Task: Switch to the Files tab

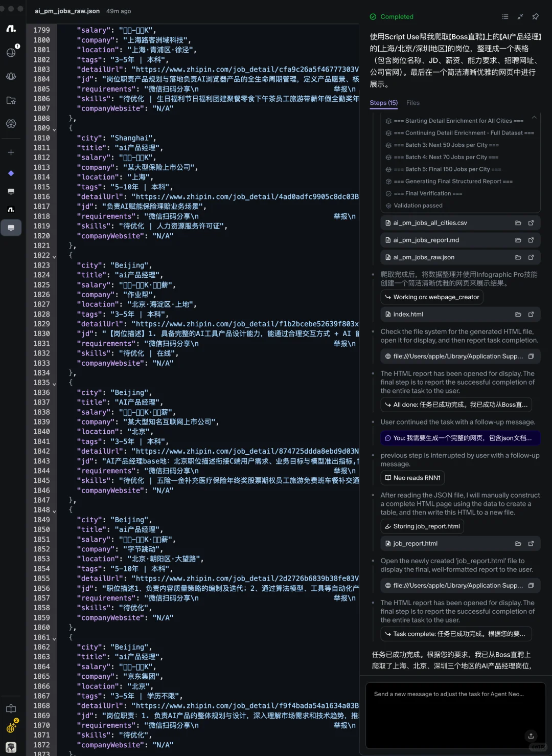Action: [x=413, y=103]
